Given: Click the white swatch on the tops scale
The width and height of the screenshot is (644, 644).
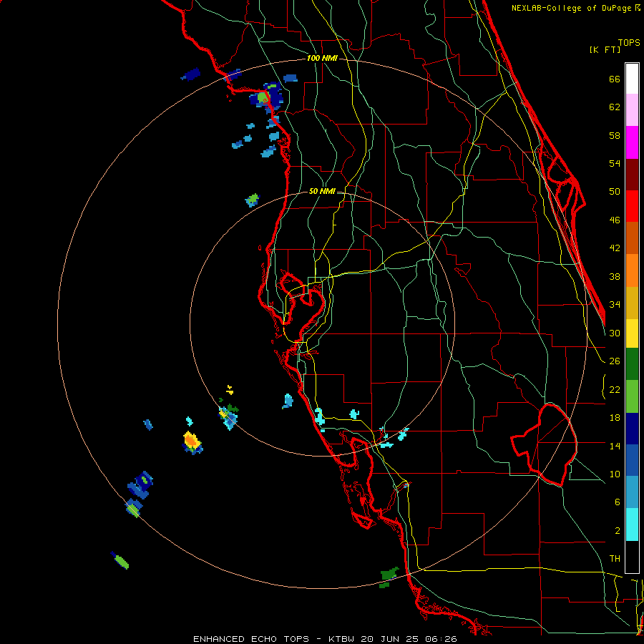Looking at the screenshot, I should pyautogui.click(x=632, y=79).
